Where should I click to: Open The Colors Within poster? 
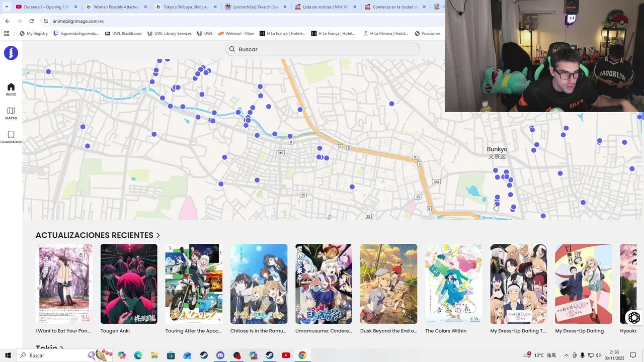[453, 284]
